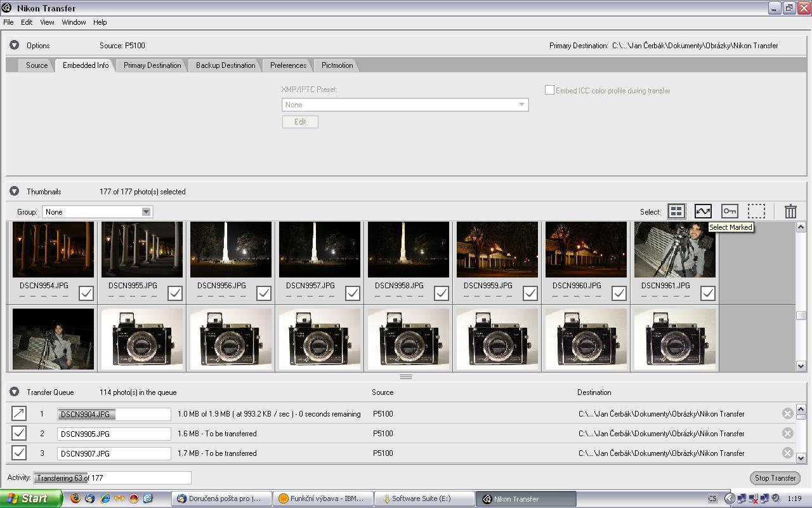Image resolution: width=812 pixels, height=508 pixels.
Task: Collapse the Transfer Queue section
Action: 14,392
